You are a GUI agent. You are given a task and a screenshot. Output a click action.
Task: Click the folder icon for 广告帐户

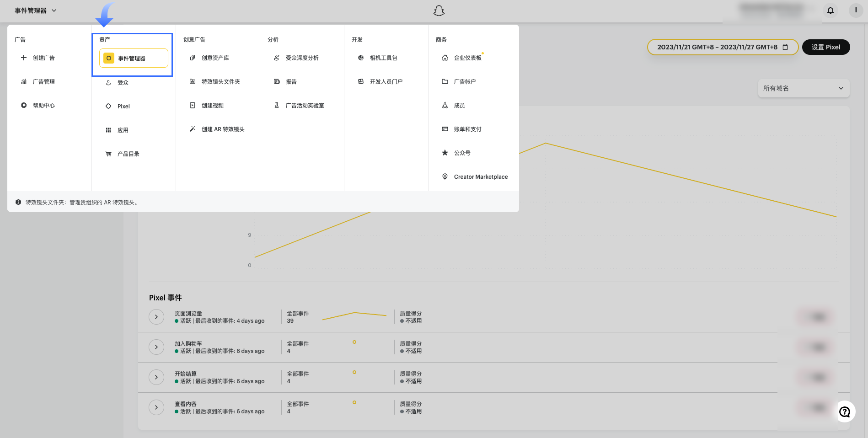(x=445, y=81)
